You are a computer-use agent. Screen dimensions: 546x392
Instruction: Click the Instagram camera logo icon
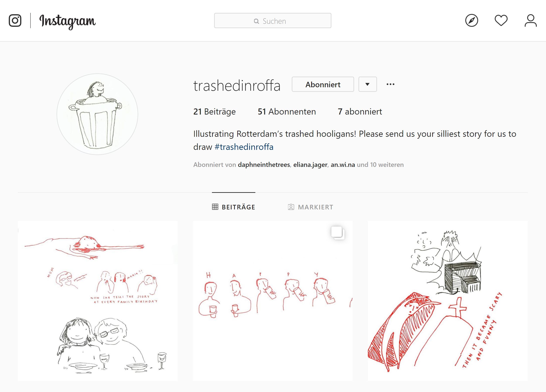[x=15, y=21]
